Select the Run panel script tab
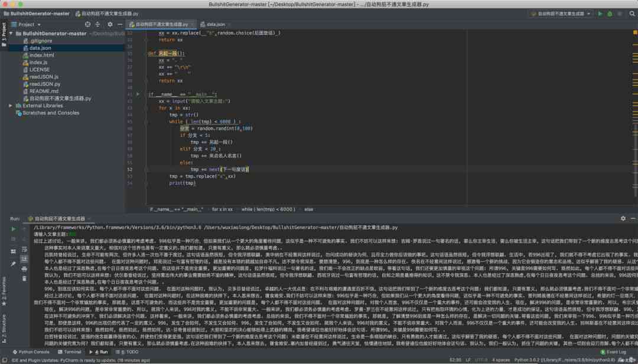Image resolution: width=638 pixels, height=364 pixels. (60, 218)
